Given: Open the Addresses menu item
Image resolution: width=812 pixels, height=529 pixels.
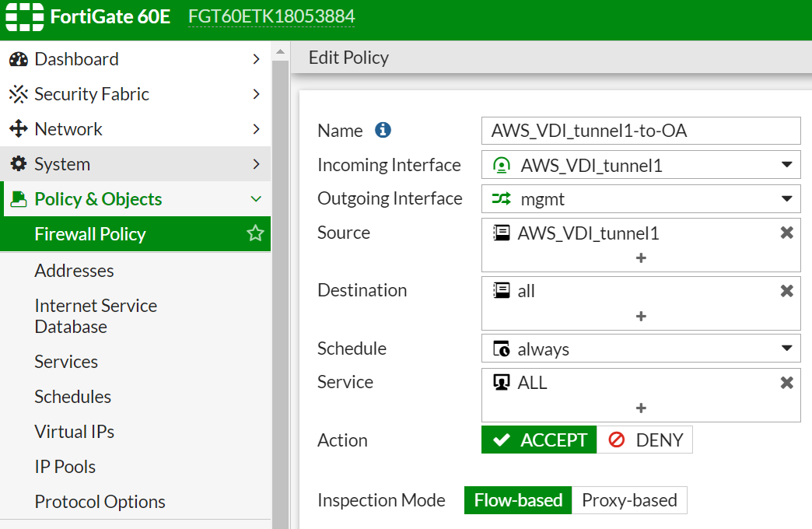Looking at the screenshot, I should [x=74, y=271].
